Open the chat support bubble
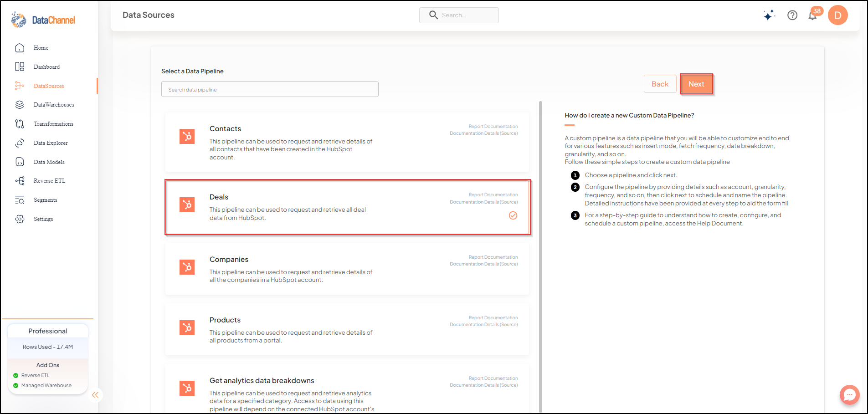This screenshot has height=414, width=868. click(849, 395)
